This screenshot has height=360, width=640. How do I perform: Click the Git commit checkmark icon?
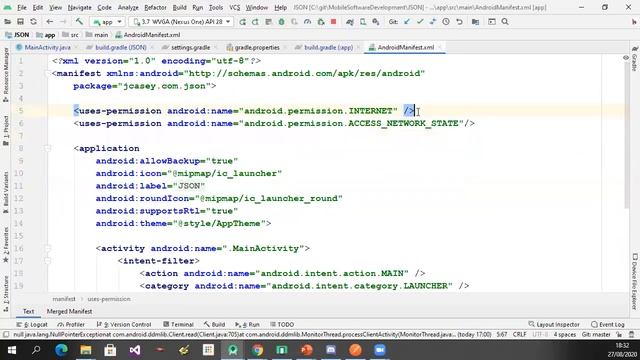420,22
